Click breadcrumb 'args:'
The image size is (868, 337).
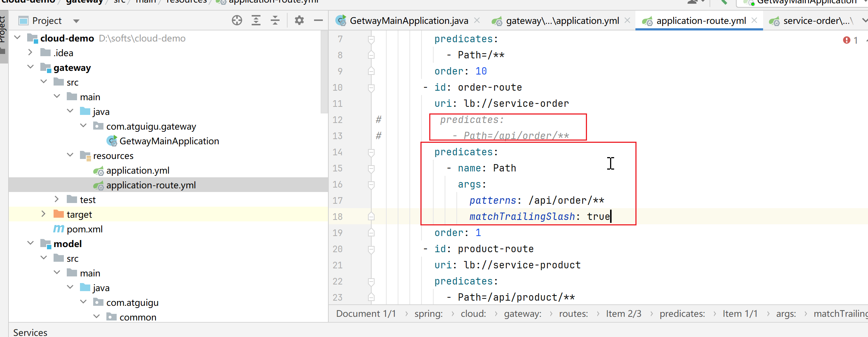click(x=786, y=314)
